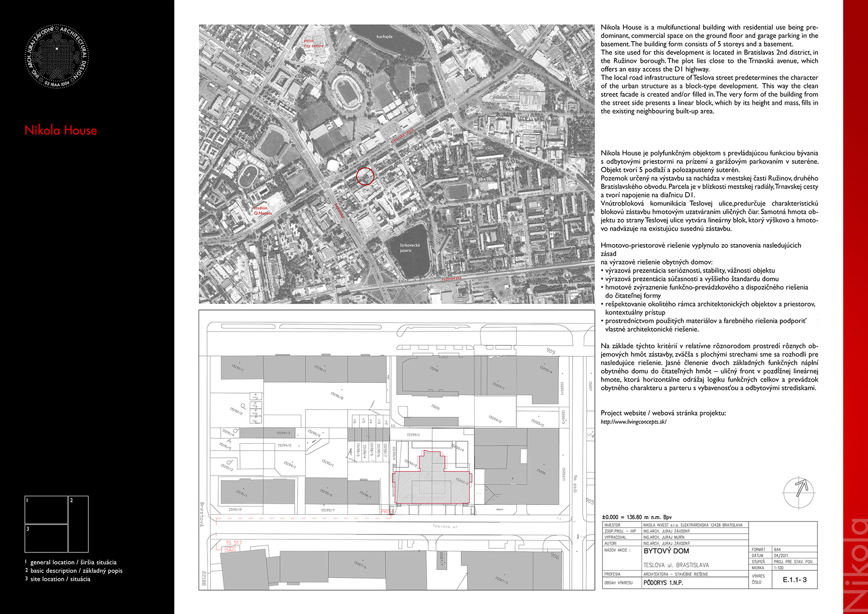Click the north arrow compass symbol
868x614 pixels.
[798, 492]
